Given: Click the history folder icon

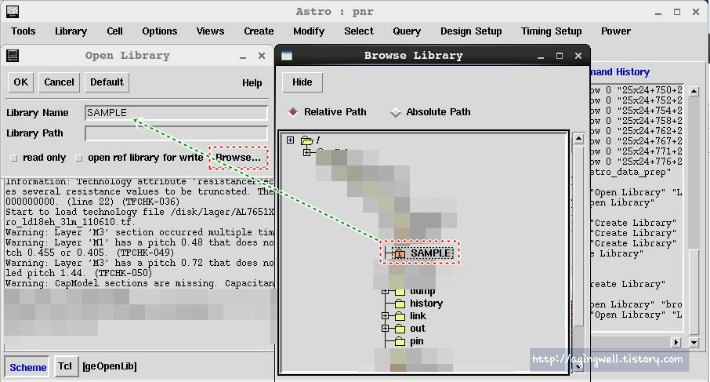Looking at the screenshot, I should click(400, 304).
